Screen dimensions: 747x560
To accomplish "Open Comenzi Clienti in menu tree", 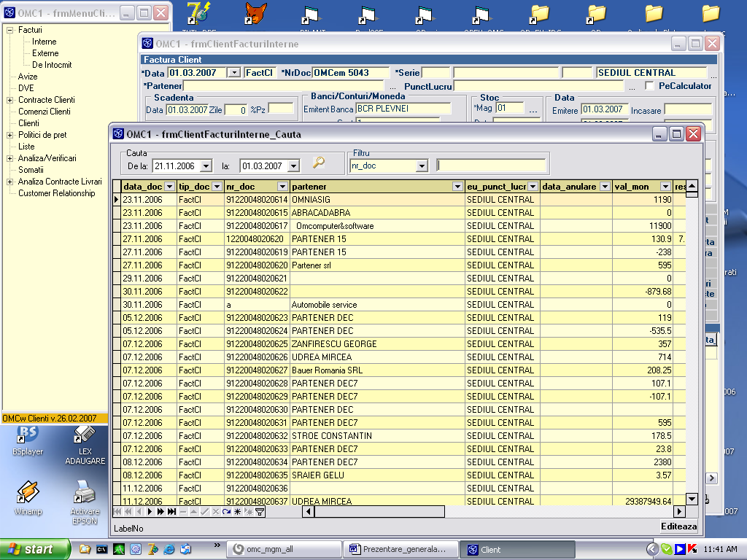I will 44,112.
